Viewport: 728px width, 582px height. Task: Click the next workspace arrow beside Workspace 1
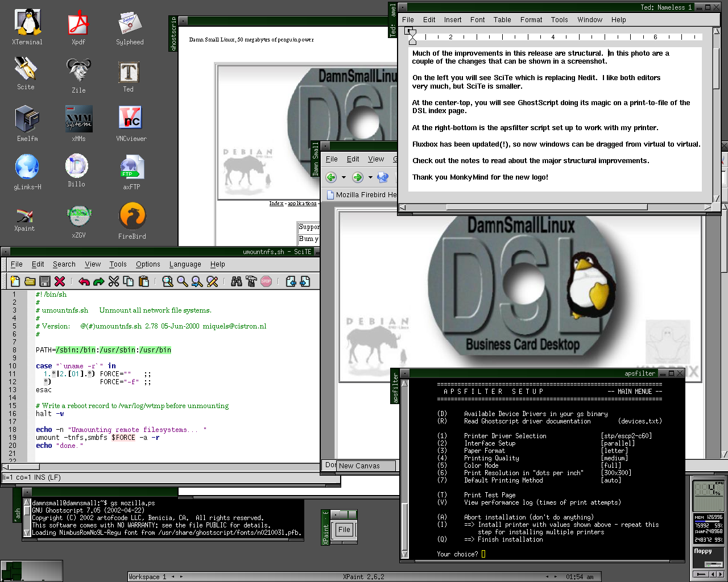[x=182, y=576]
